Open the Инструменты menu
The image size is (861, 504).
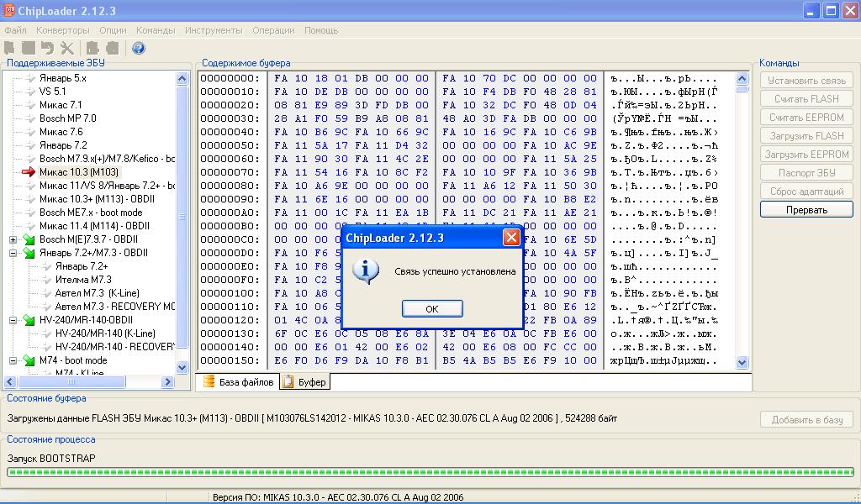pos(214,30)
